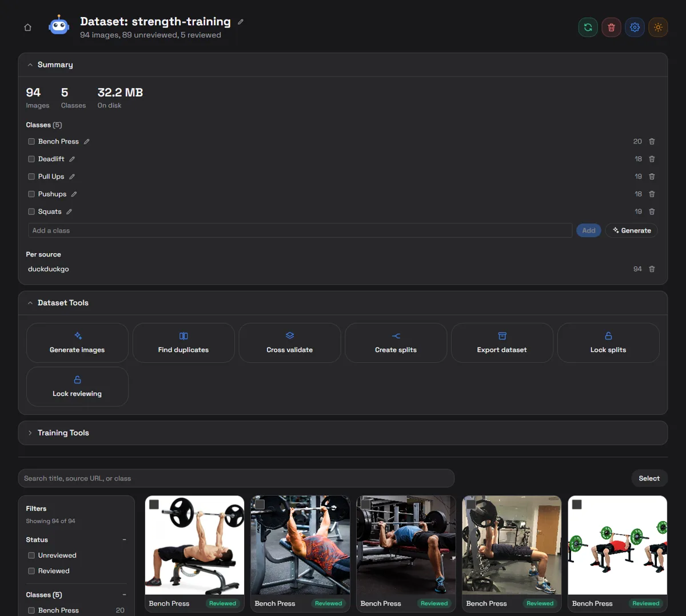Collapse Classes filter group

coord(124,595)
